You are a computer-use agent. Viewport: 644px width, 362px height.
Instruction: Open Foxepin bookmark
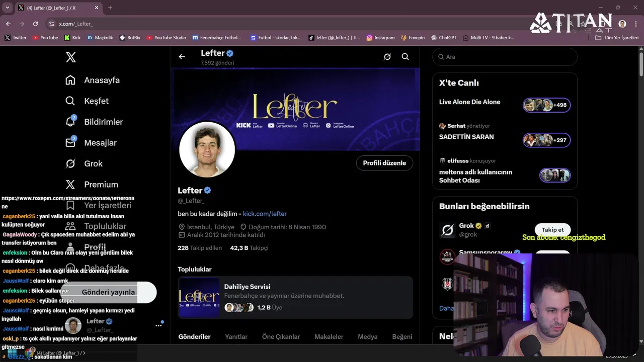tap(413, 38)
